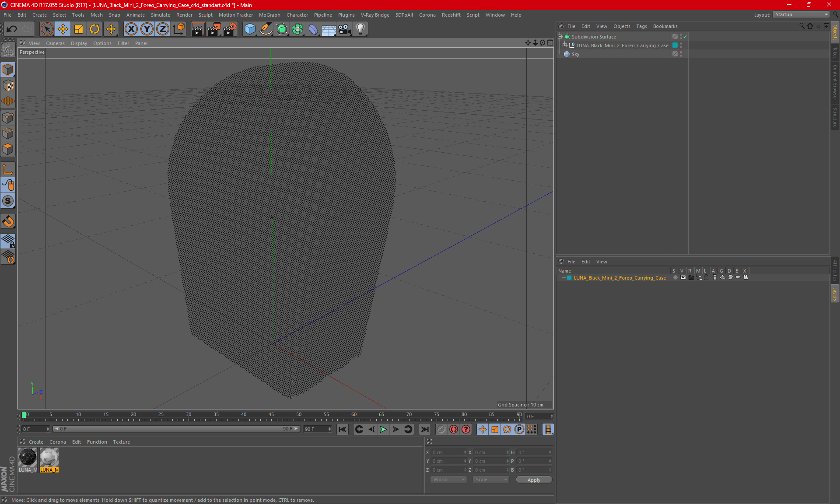
Task: Play the animation forward
Action: pyautogui.click(x=383, y=429)
